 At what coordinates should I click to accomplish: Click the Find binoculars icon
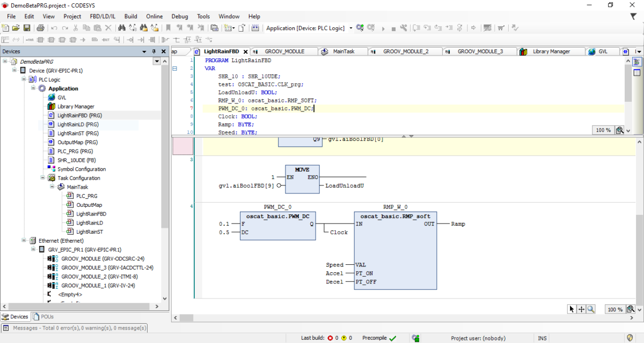click(122, 28)
